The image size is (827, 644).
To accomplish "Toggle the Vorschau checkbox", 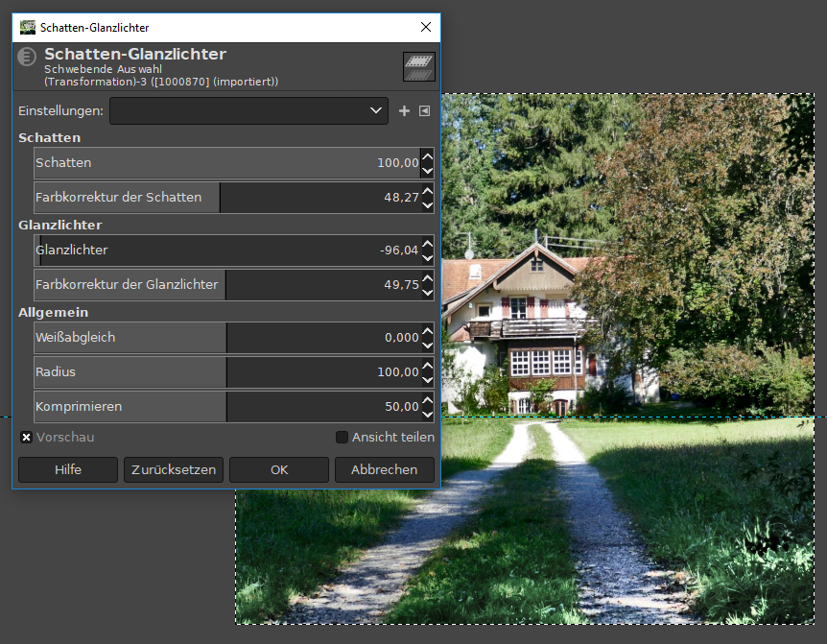I will pyautogui.click(x=26, y=438).
